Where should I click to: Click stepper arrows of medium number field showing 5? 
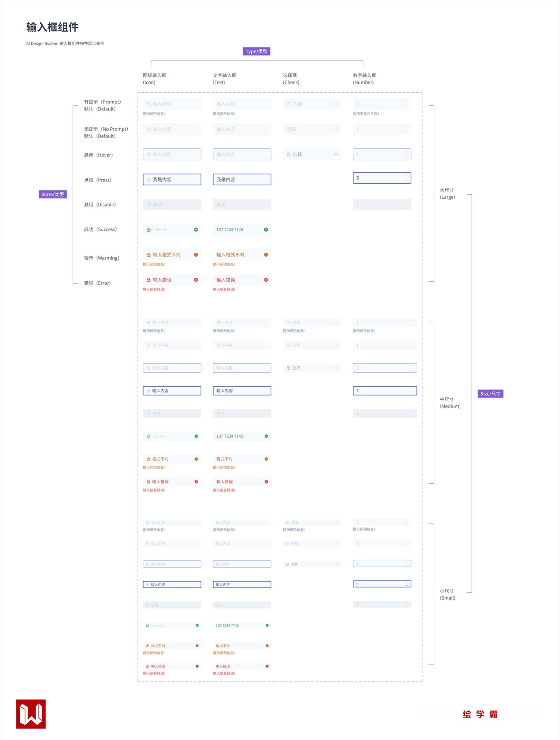pos(412,391)
